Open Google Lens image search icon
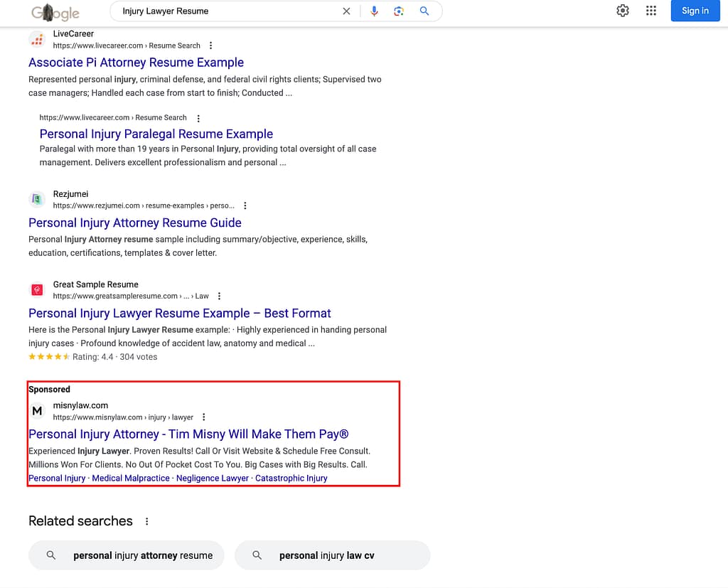The image size is (728, 588). 399,11
